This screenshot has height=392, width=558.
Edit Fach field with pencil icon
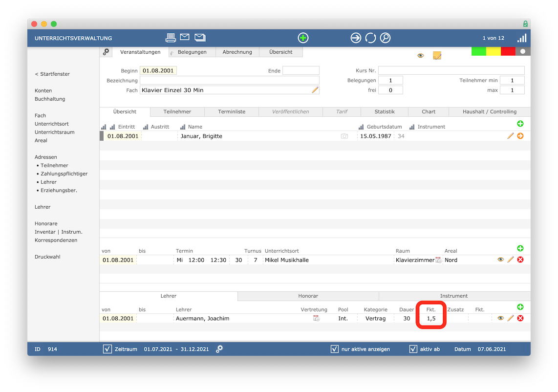[315, 90]
